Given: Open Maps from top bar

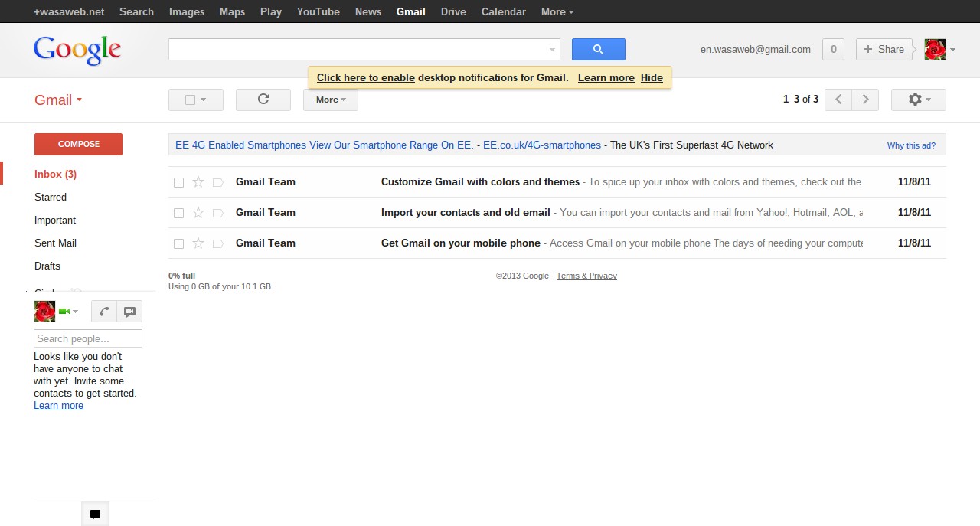Looking at the screenshot, I should click(x=232, y=11).
